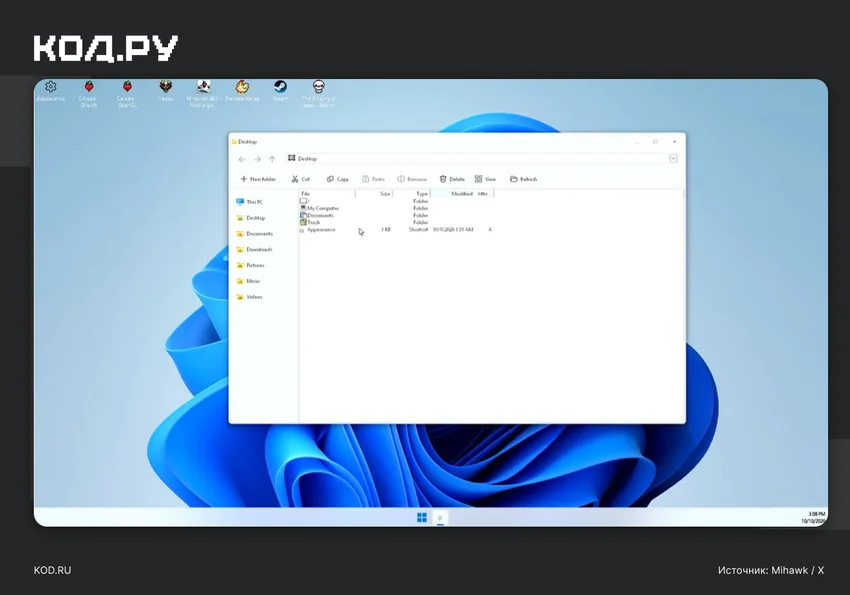Sort by the Modified column header
This screenshot has height=595, width=850.
point(453,193)
